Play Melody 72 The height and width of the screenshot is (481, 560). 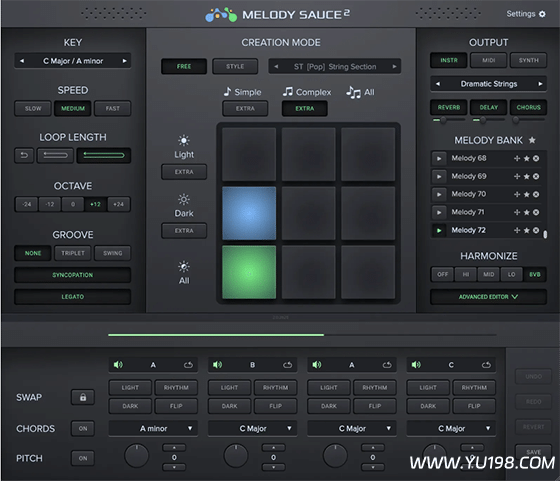439,230
